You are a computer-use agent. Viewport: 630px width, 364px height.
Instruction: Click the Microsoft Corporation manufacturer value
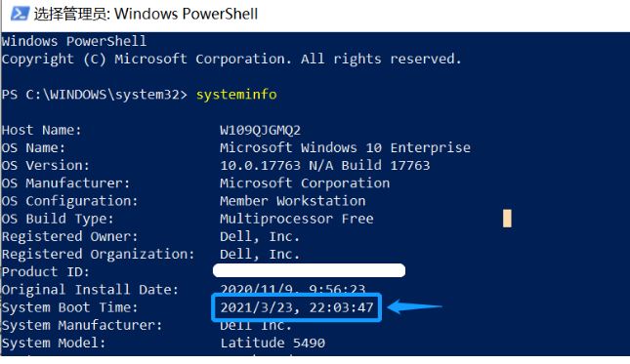tap(305, 183)
